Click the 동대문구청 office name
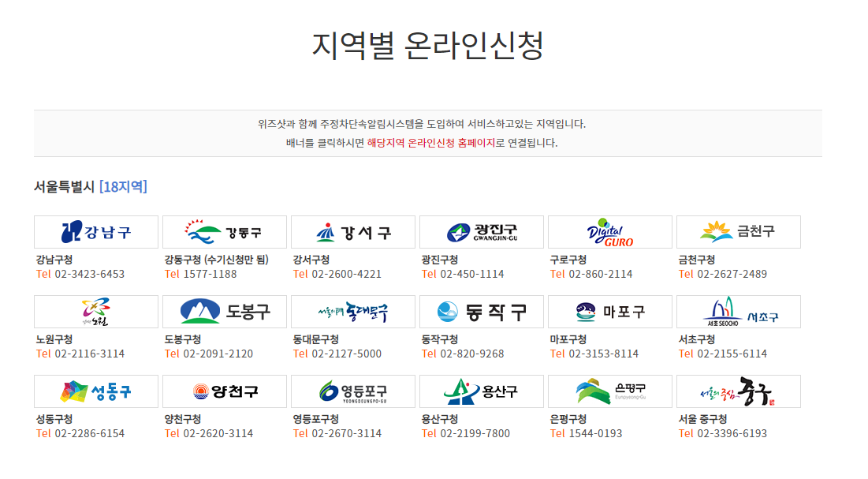 [x=315, y=339]
